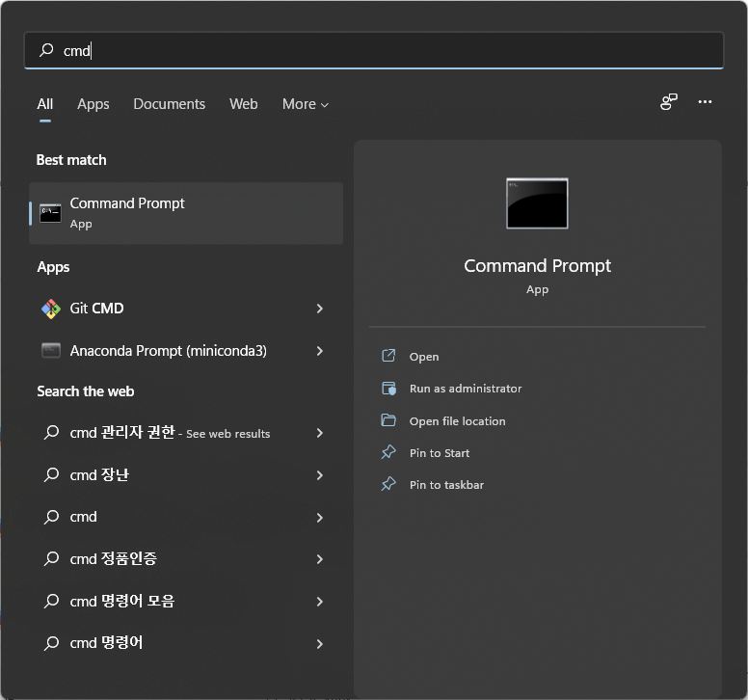The height and width of the screenshot is (700, 748).
Task: Click search icon beside 'cmd 명령어'
Action: (x=51, y=643)
